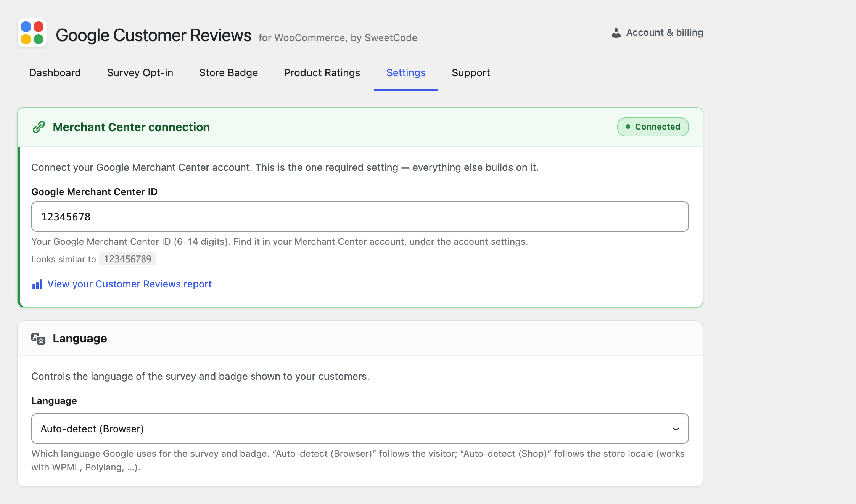Click the translate icon beside Language heading
This screenshot has height=504, width=856.
pyautogui.click(x=38, y=339)
